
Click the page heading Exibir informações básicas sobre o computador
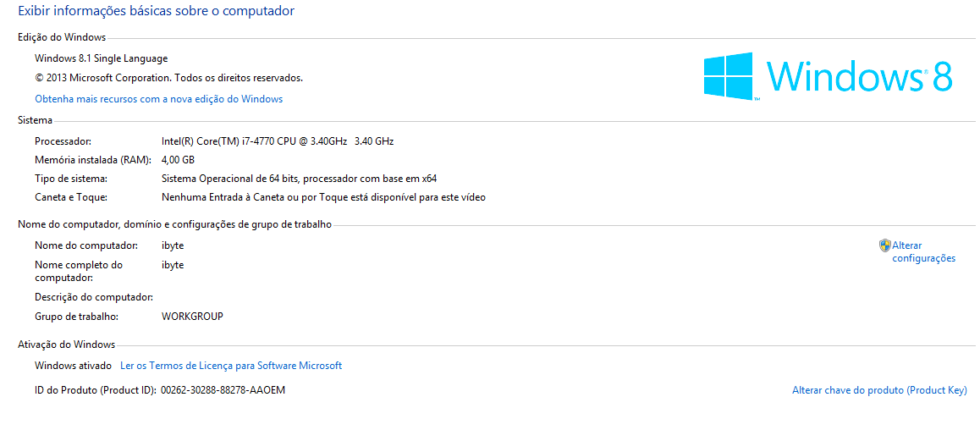(x=157, y=11)
